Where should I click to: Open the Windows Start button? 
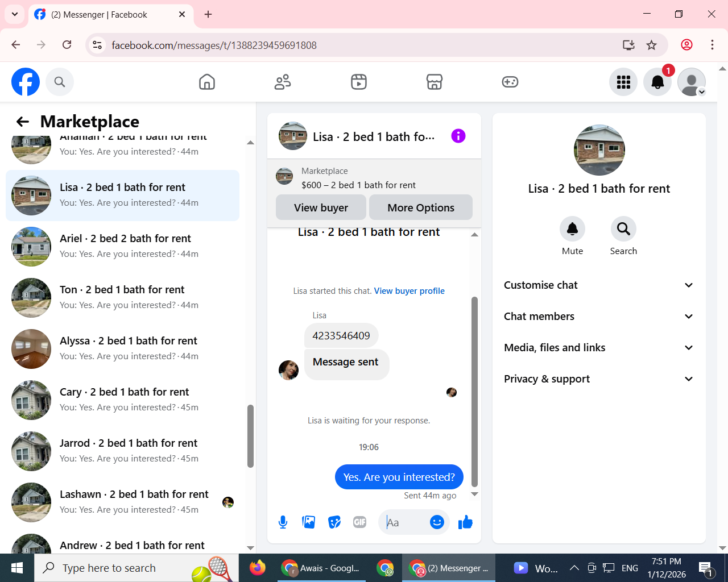point(17,568)
